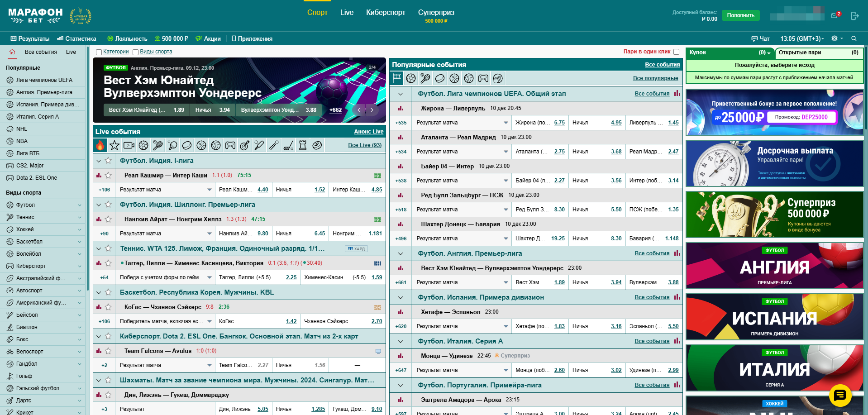Viewport: 868px width, 415px height.
Task: Filter Live events by chess rook icon
Action: 303,145
